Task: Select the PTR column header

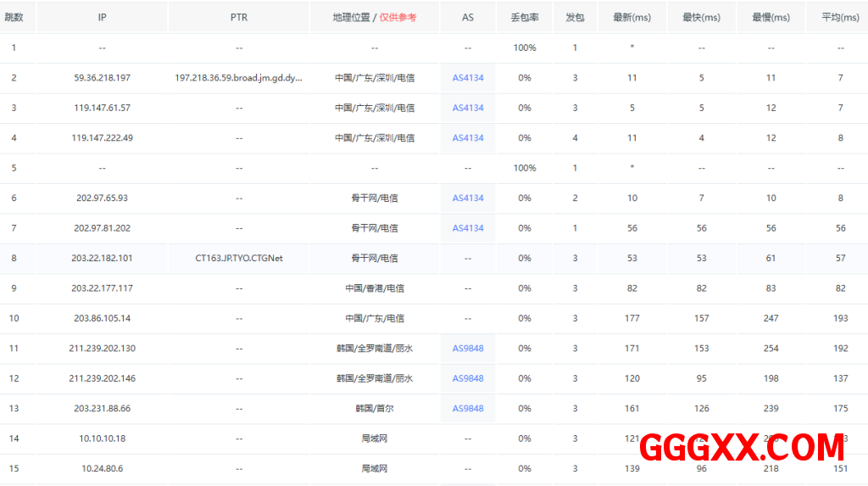Action: [239, 18]
